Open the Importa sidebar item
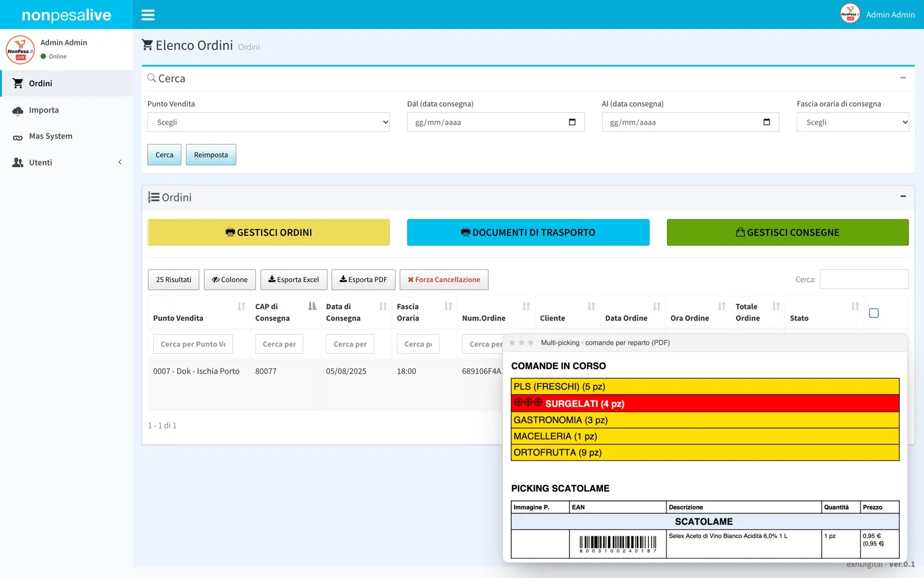Viewport: 924px width, 578px height. [66, 110]
